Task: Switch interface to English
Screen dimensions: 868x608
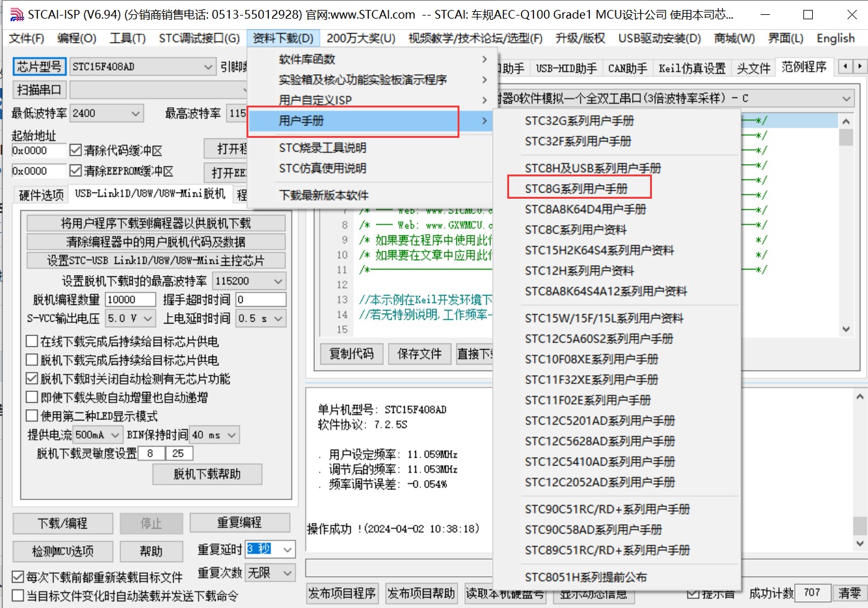Action: 835,39
